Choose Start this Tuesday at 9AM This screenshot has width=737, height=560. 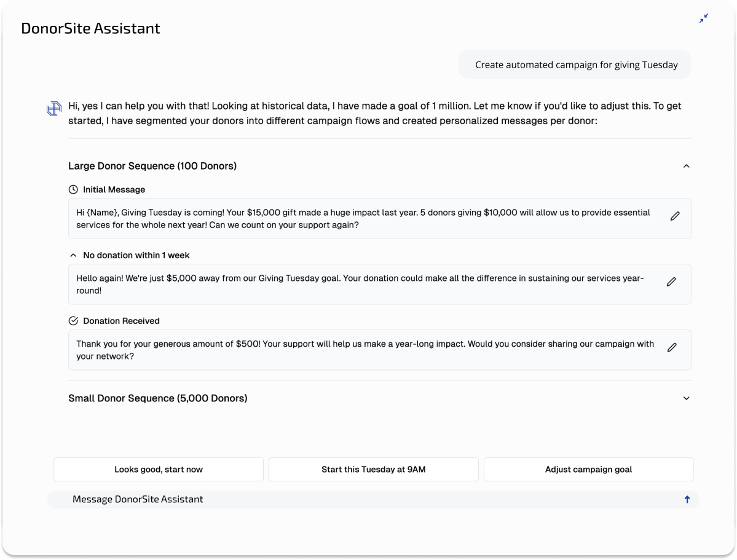[x=373, y=469]
